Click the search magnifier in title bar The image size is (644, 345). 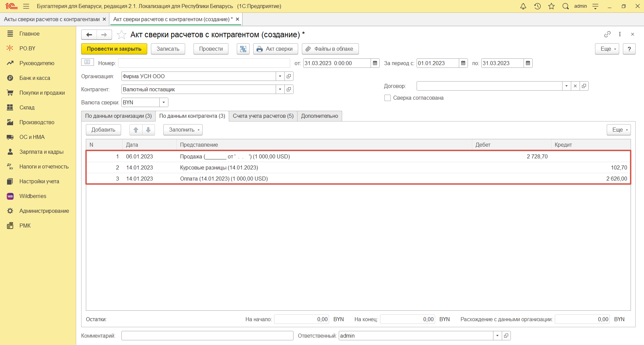pyautogui.click(x=566, y=6)
